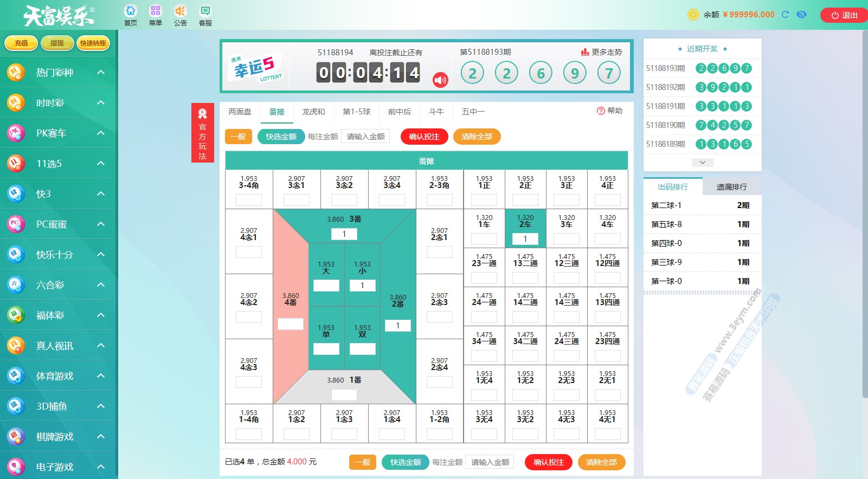Hide balance with the eye icon

tap(801, 15)
